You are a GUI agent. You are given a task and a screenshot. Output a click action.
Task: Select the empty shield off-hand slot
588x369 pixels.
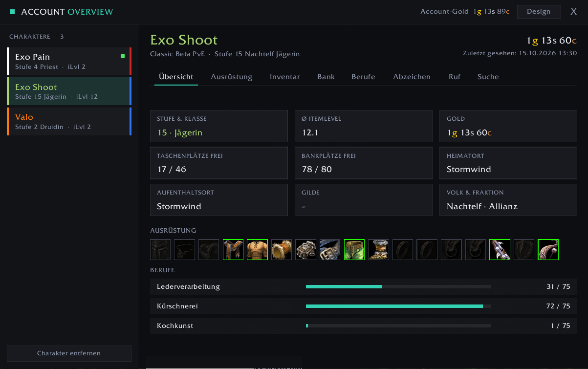(524, 249)
